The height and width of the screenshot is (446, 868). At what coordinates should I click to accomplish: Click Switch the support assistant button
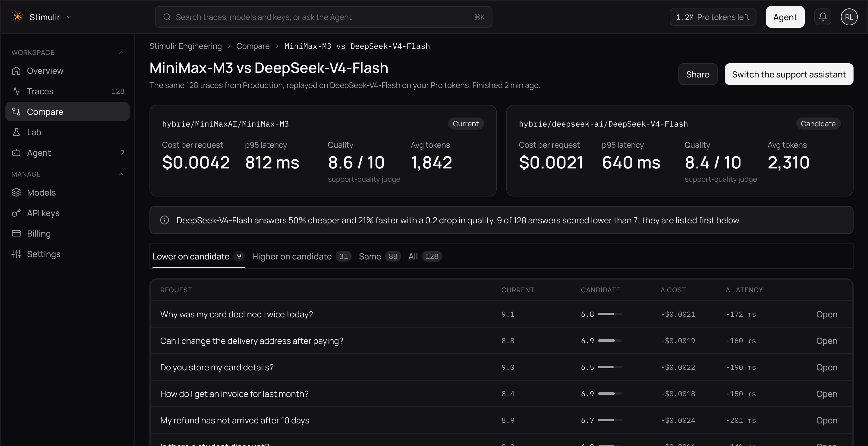789,74
